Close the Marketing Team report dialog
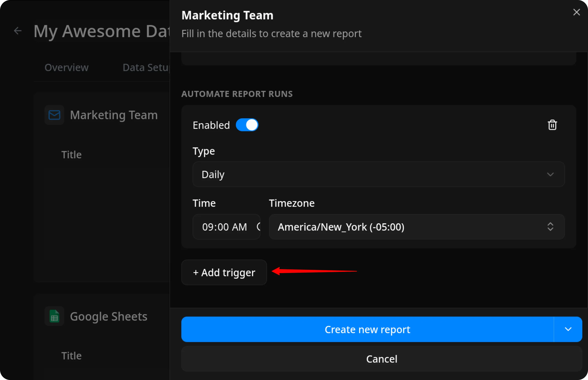Viewport: 588px width, 380px height. (x=576, y=12)
